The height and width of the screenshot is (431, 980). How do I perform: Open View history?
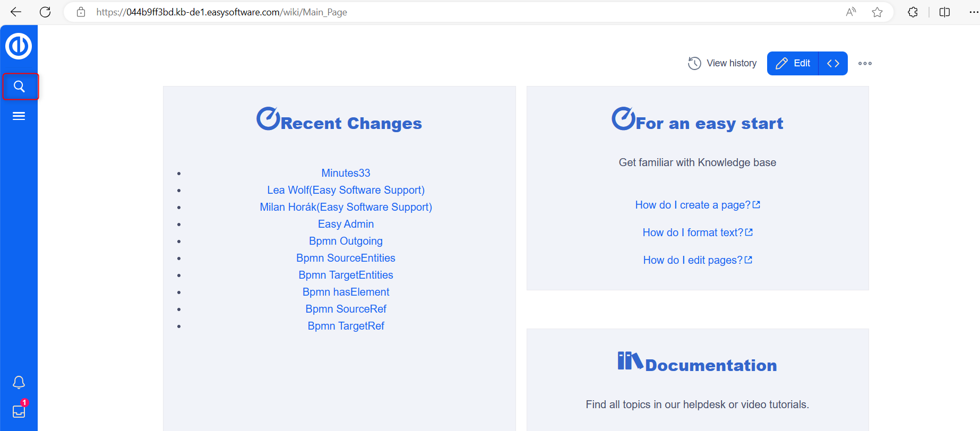pos(723,64)
